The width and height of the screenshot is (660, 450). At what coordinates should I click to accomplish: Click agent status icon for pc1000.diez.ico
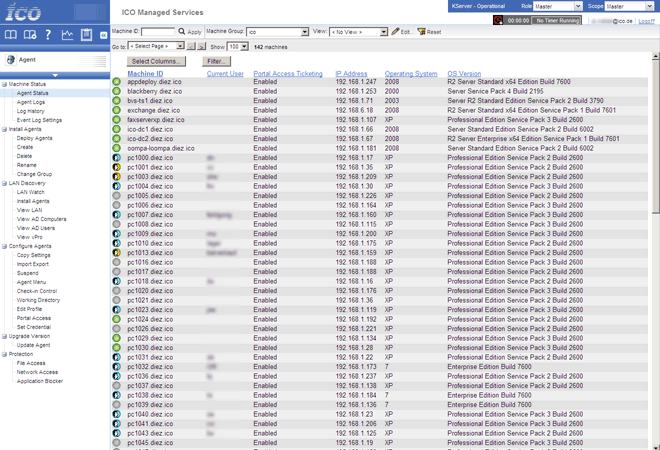(x=117, y=158)
